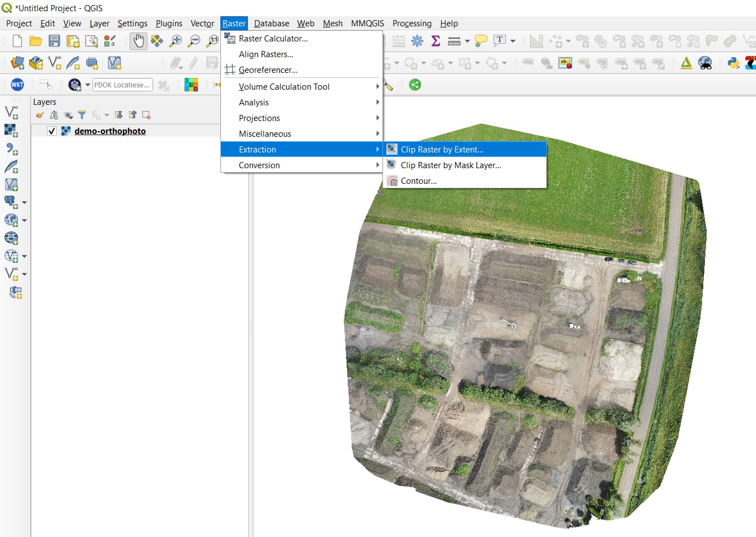Open the Python Console icon

point(733,63)
